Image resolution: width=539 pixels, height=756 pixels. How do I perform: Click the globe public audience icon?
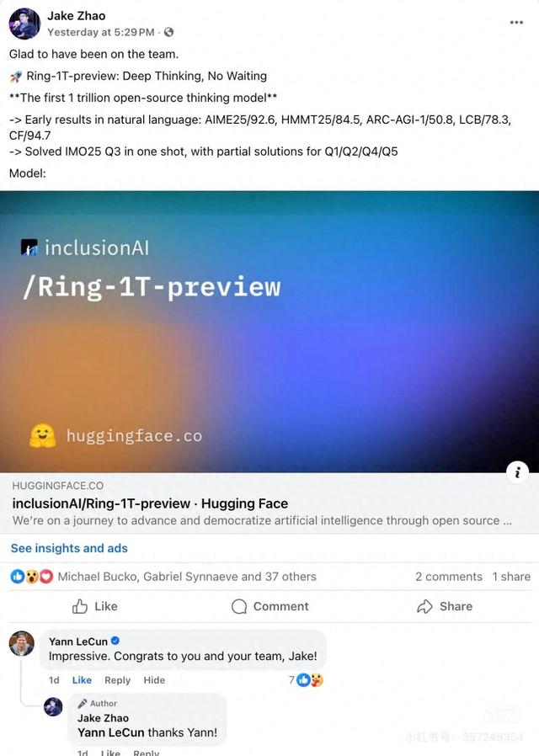[168, 32]
